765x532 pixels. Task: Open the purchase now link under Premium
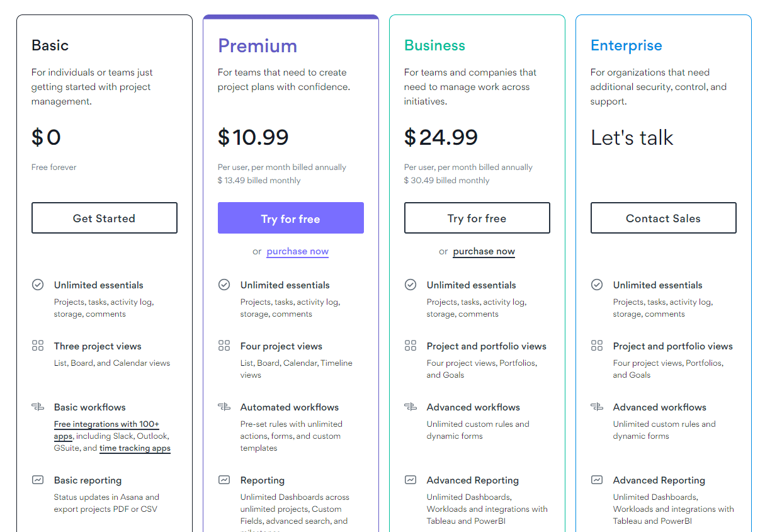point(297,251)
